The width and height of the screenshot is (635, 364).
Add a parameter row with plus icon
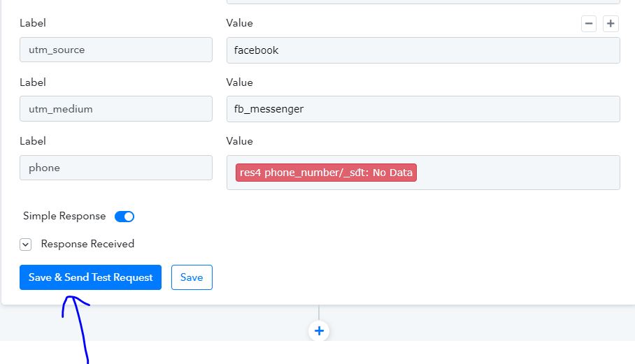(611, 24)
